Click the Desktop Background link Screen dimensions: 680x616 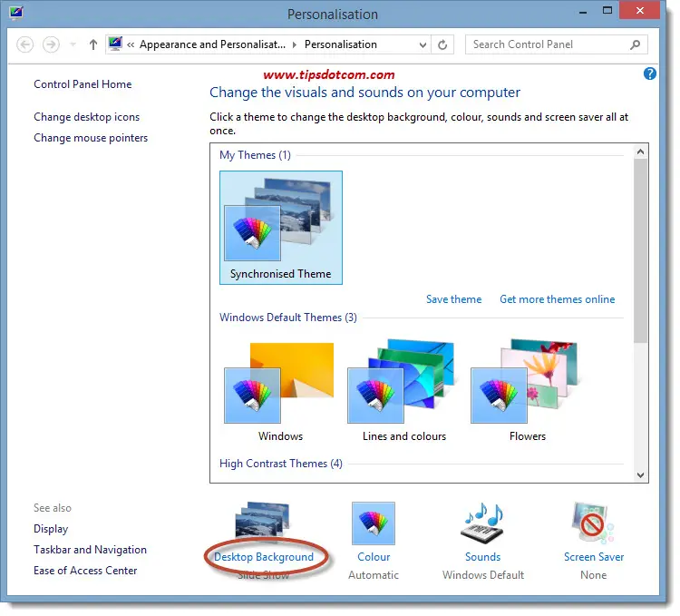(264, 557)
